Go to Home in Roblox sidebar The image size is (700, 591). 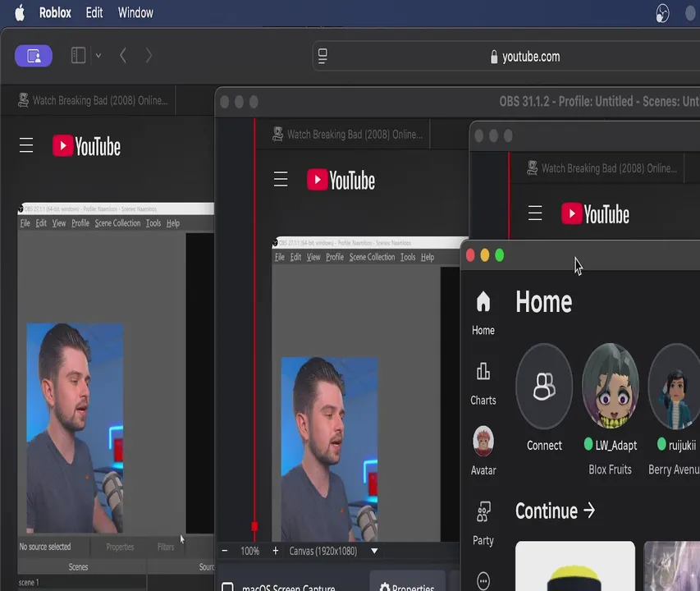point(483,314)
